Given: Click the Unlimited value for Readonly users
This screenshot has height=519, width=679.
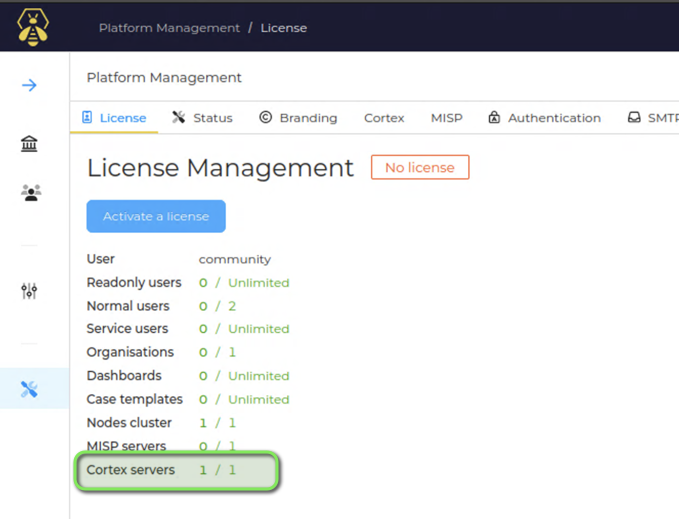Looking at the screenshot, I should coord(259,283).
